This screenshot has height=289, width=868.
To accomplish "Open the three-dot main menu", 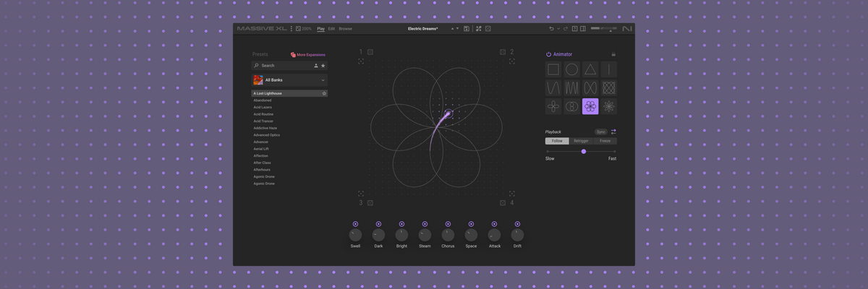I will (292, 29).
